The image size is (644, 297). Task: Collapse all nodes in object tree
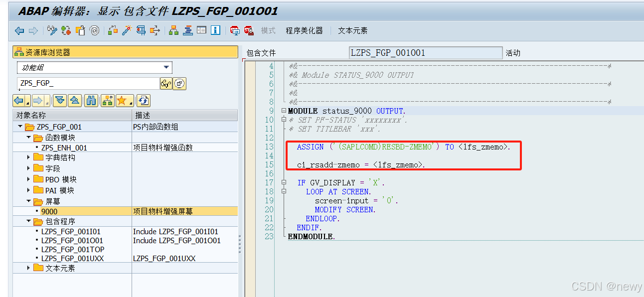pos(75,101)
